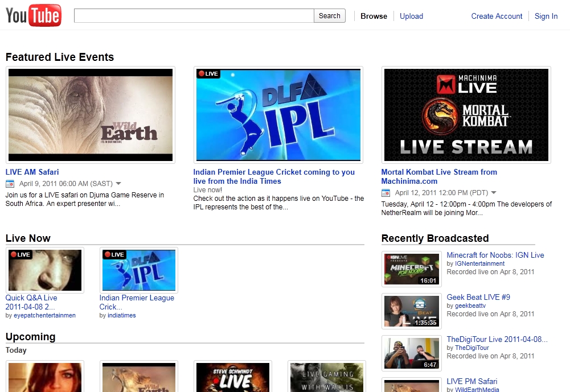Visit the geekbeattv channel
570x392 pixels.
(470, 306)
